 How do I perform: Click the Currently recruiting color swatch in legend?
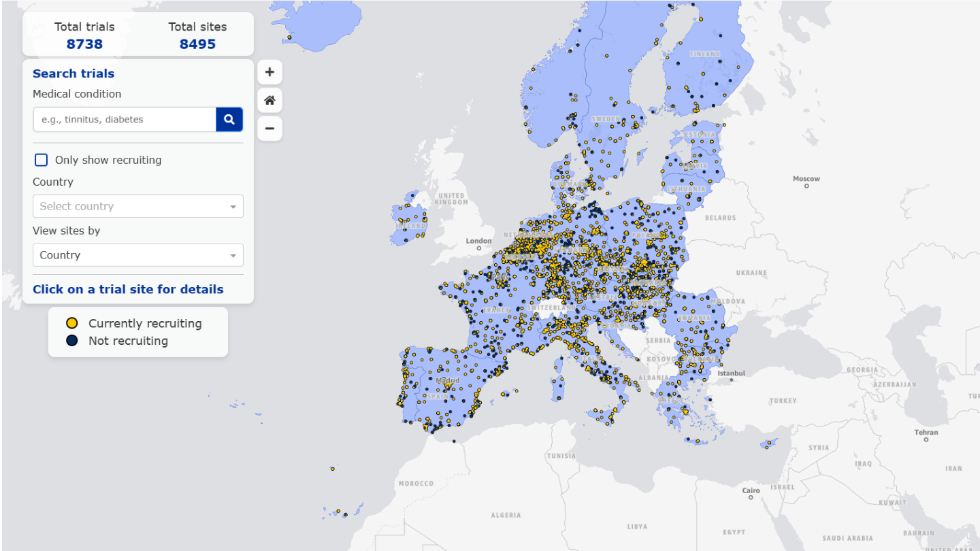pyautogui.click(x=71, y=322)
